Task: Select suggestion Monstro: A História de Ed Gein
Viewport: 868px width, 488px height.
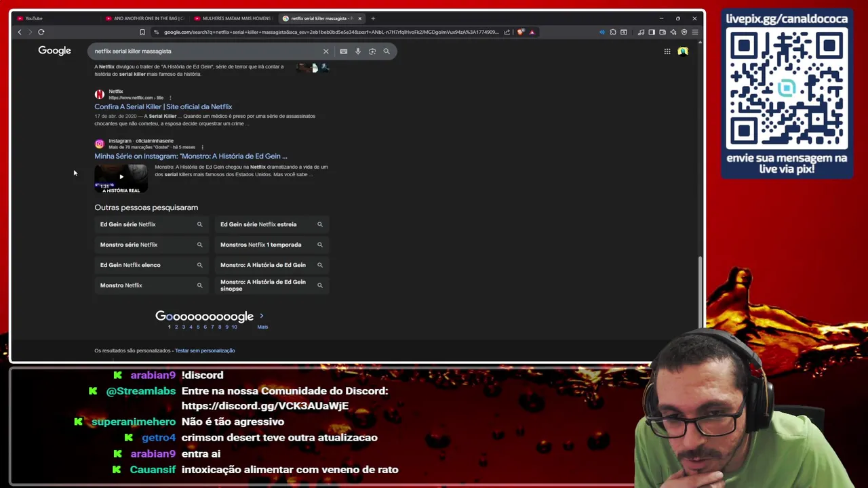Action: click(271, 265)
